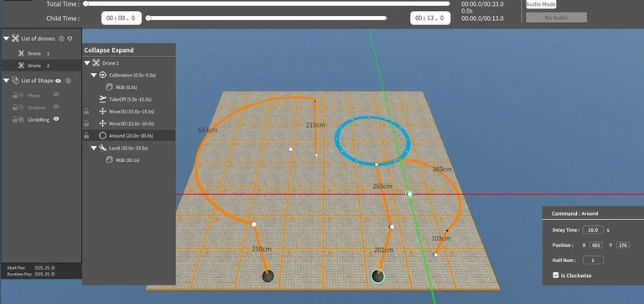644x304 pixels.
Task: Click the Position X input field
Action: point(595,245)
